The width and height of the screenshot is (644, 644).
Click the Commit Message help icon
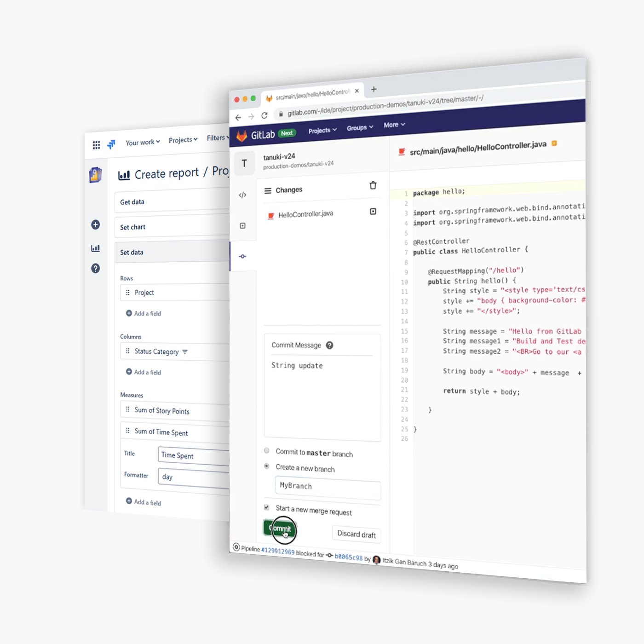click(329, 345)
